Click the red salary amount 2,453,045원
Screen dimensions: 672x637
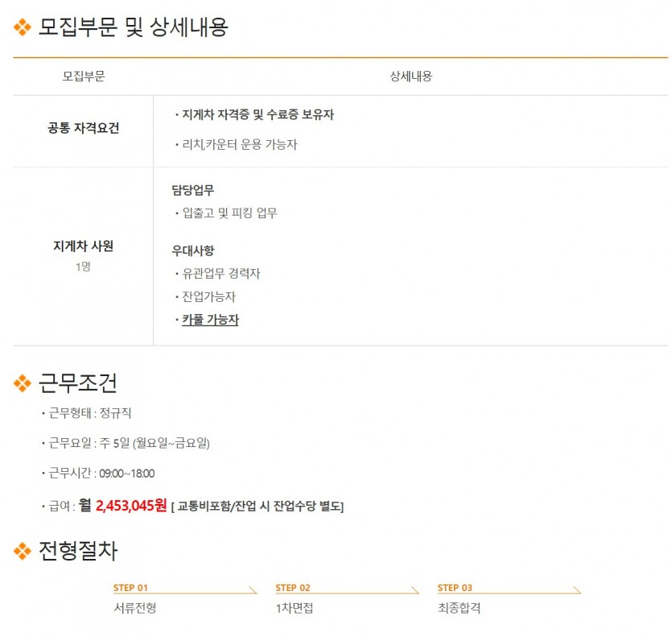130,505
